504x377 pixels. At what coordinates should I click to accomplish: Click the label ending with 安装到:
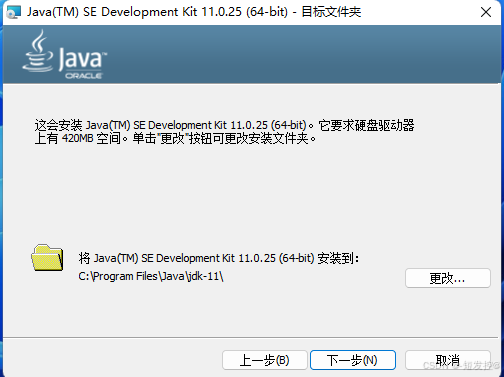click(219, 258)
